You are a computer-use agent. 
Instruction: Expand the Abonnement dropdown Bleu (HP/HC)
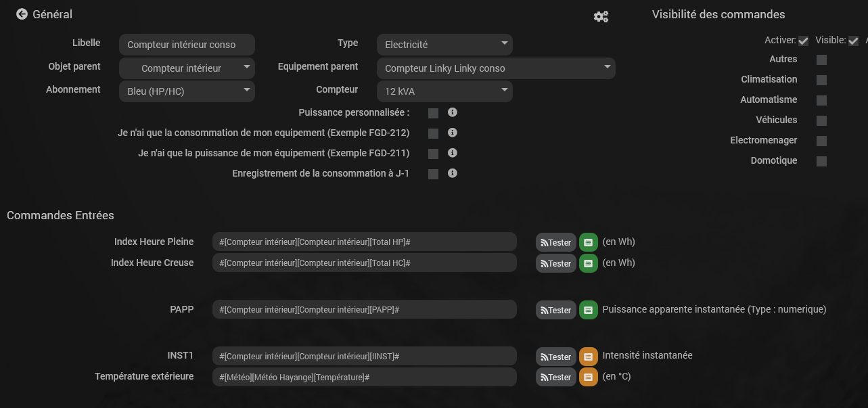(187, 91)
